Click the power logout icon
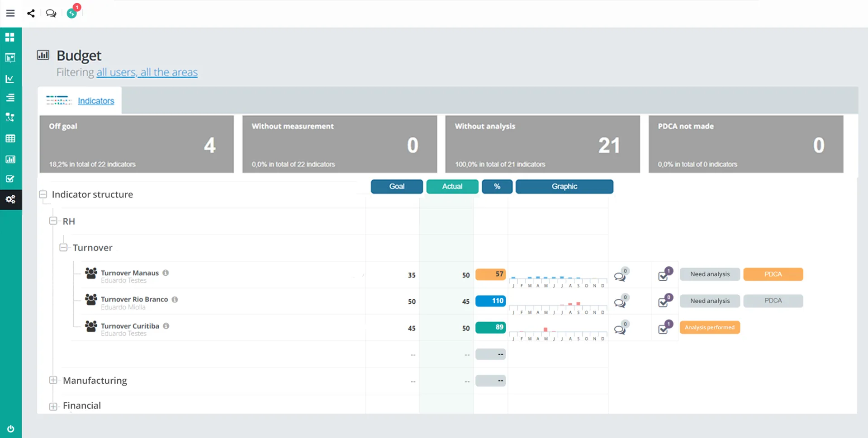The width and height of the screenshot is (868, 438). point(10,429)
